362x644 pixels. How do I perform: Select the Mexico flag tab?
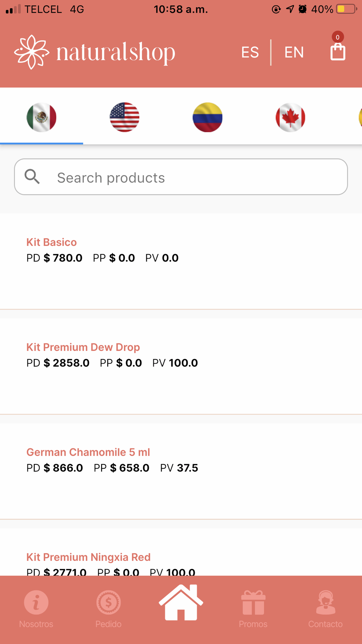[x=41, y=117]
